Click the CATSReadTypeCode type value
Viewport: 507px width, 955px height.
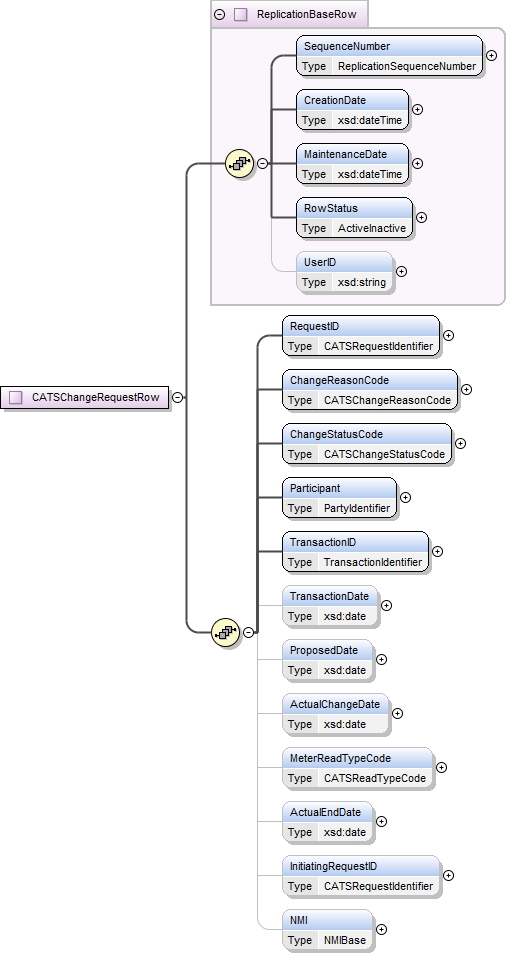375,778
